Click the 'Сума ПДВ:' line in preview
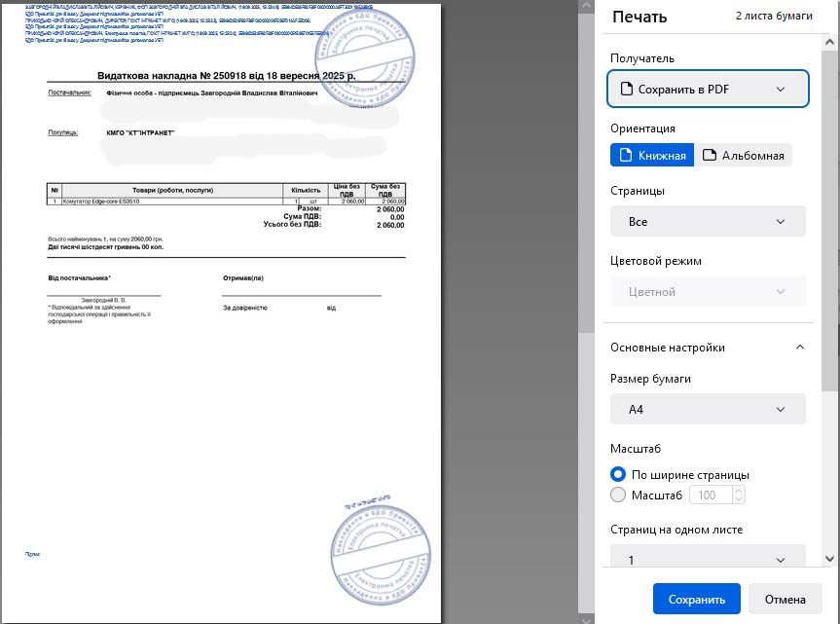 click(344, 217)
